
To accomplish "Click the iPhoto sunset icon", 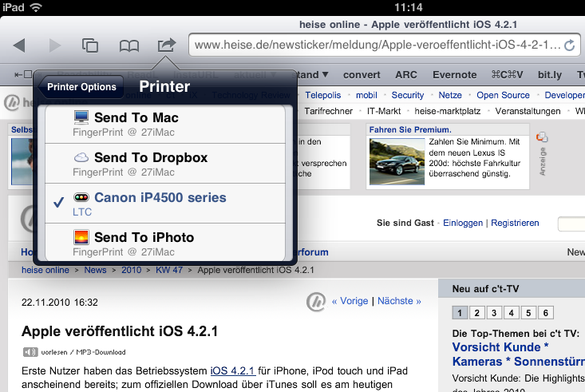I will [81, 237].
